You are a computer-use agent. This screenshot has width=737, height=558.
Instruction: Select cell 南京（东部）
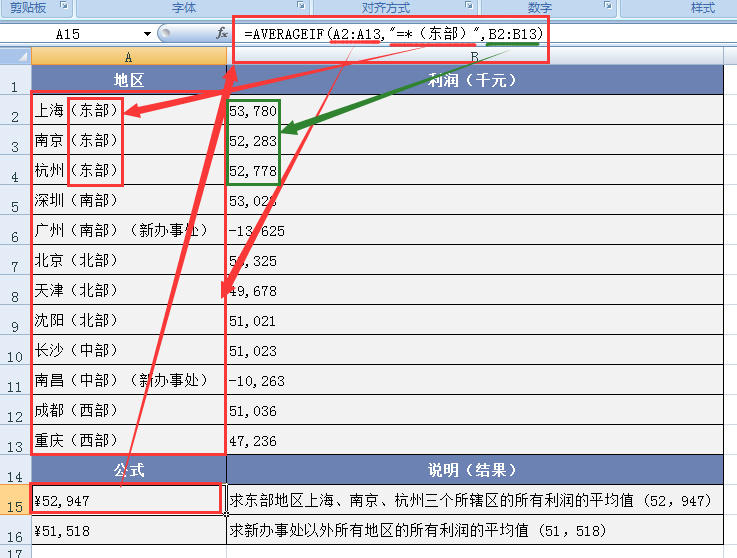(129, 140)
